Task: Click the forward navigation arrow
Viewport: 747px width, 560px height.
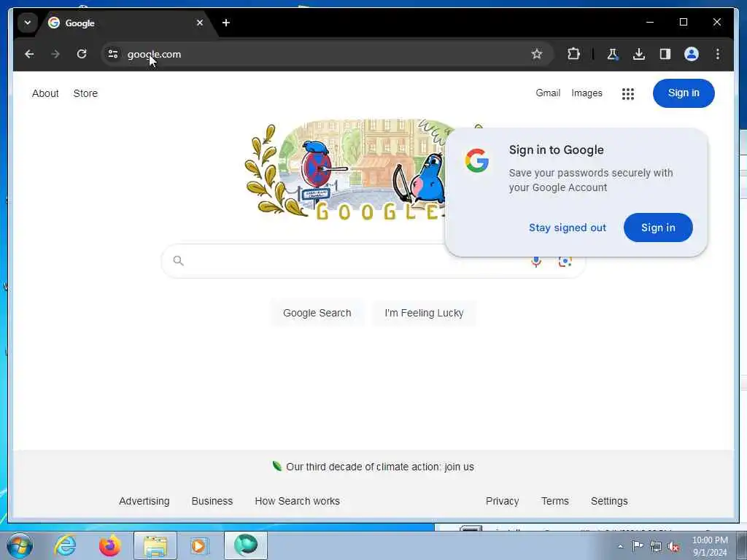Action: [55, 54]
